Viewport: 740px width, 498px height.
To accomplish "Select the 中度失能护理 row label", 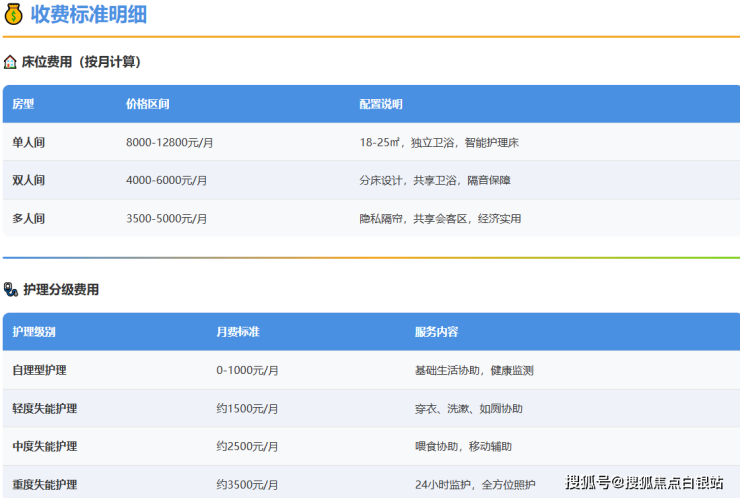I will tap(45, 446).
